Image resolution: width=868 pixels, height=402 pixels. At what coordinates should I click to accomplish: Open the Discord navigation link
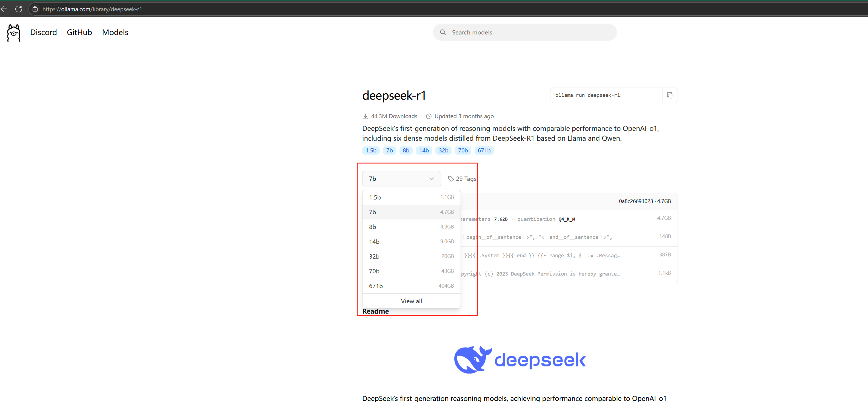pos(44,32)
